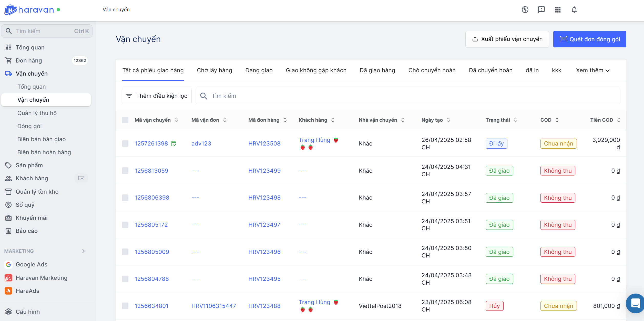Viewport: 644px width, 321px height.
Task: Click the notification bell icon
Action: [574, 10]
